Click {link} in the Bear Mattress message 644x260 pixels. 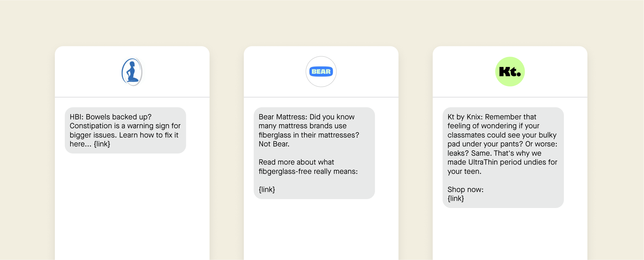(267, 189)
